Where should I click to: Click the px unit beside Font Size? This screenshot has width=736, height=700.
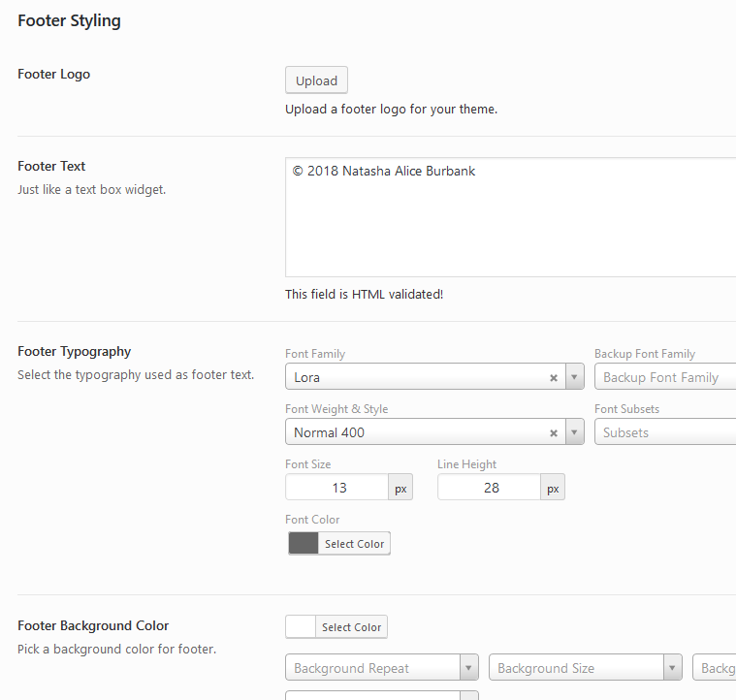pyautogui.click(x=400, y=489)
